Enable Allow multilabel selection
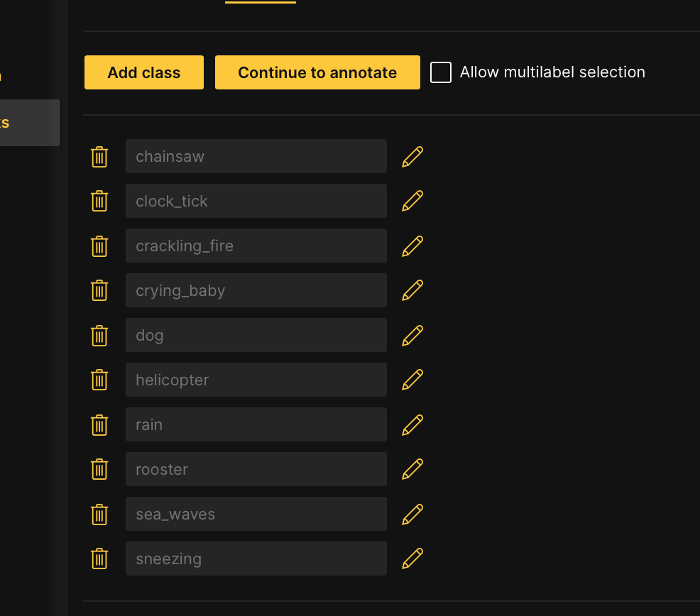 [441, 72]
